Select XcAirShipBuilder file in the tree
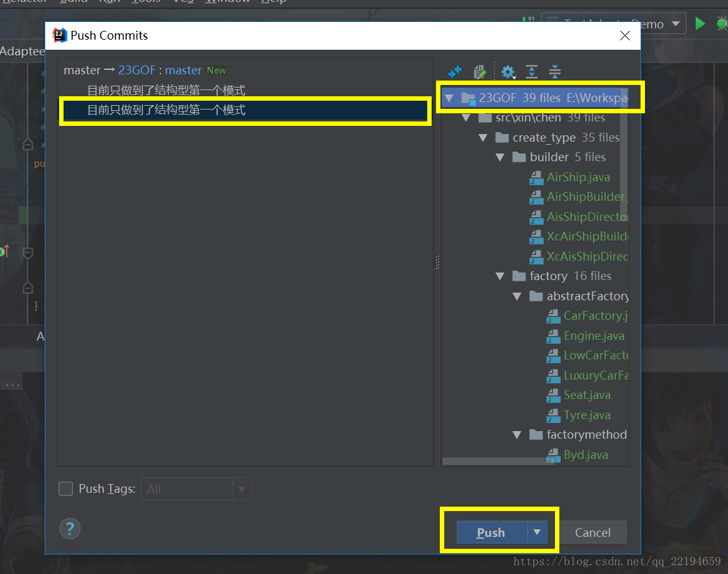728x574 pixels. [587, 237]
